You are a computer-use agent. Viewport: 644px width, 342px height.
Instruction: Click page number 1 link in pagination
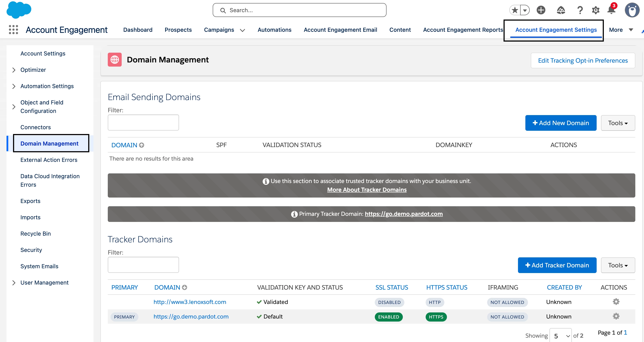(625, 332)
